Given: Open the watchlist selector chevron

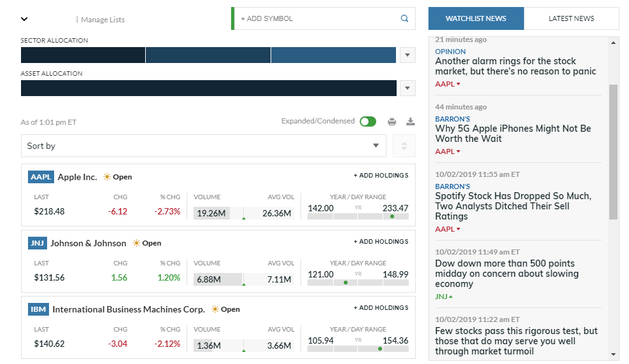Looking at the screenshot, I should coord(24,19).
